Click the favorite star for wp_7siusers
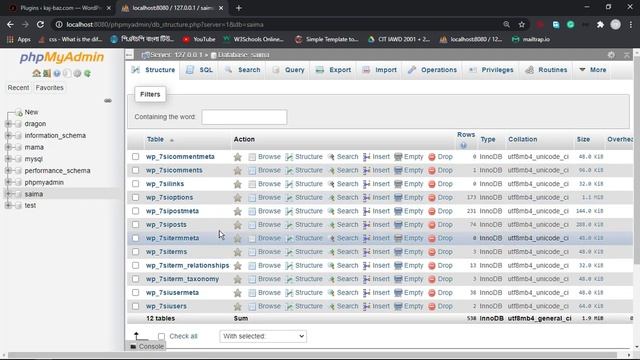 238,307
